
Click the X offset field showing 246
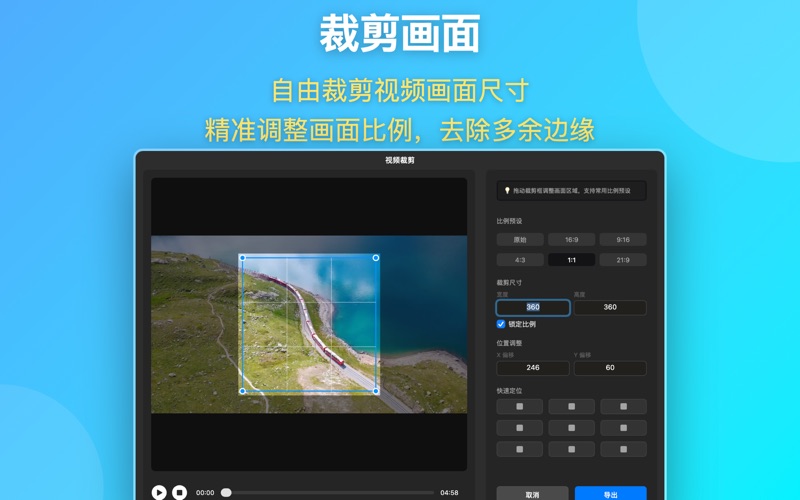533,368
